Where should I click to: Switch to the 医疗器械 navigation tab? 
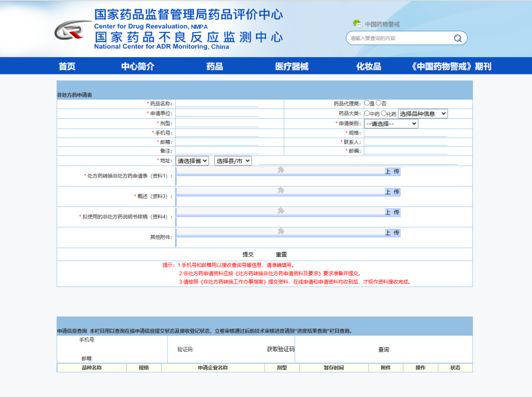[x=290, y=65]
